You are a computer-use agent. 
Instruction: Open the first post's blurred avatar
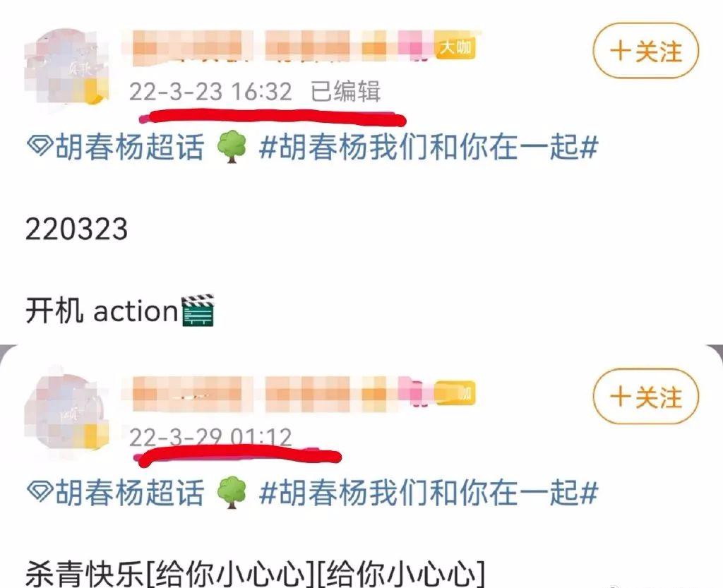tap(66, 66)
